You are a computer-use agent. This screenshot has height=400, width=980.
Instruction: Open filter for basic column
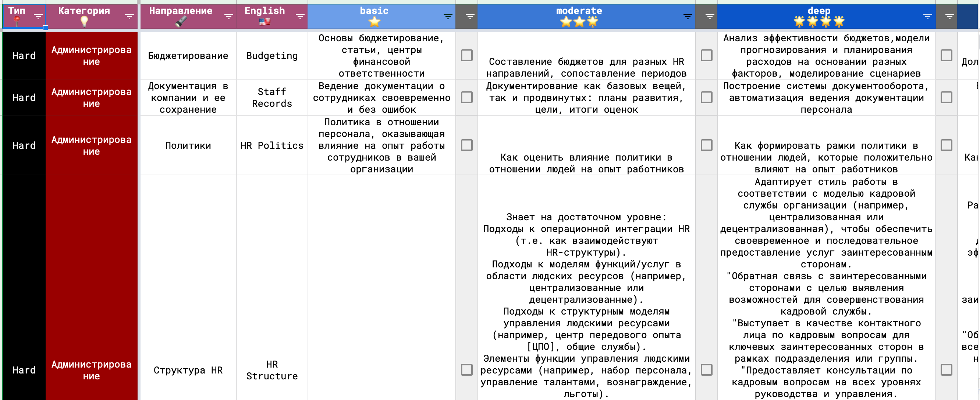(448, 16)
